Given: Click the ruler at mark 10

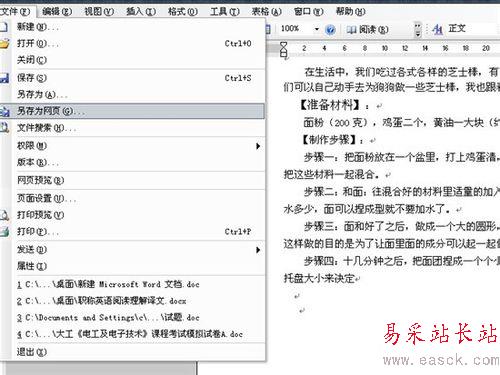Looking at the screenshot, I should (385, 48).
